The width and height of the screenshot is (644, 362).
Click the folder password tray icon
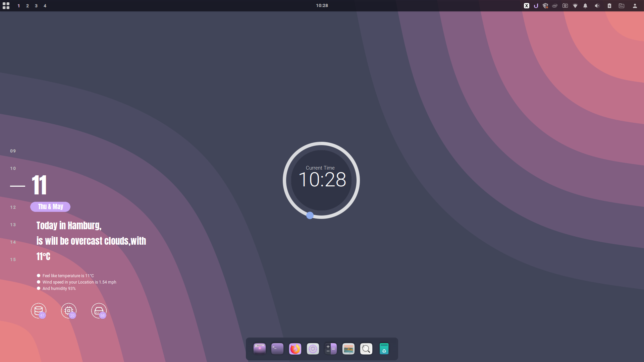coord(622,6)
